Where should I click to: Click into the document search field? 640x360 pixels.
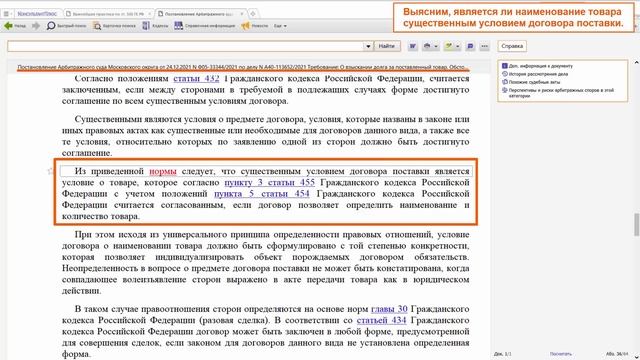click(x=186, y=46)
